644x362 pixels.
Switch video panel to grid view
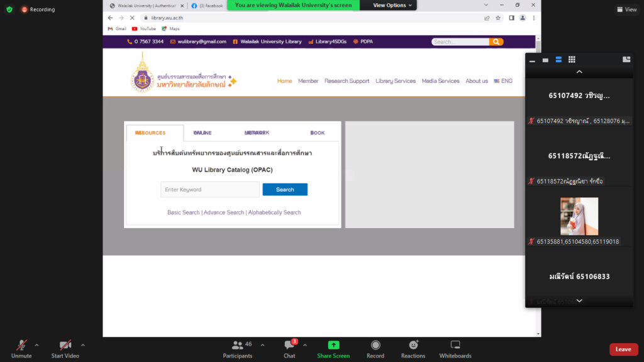pos(572,60)
